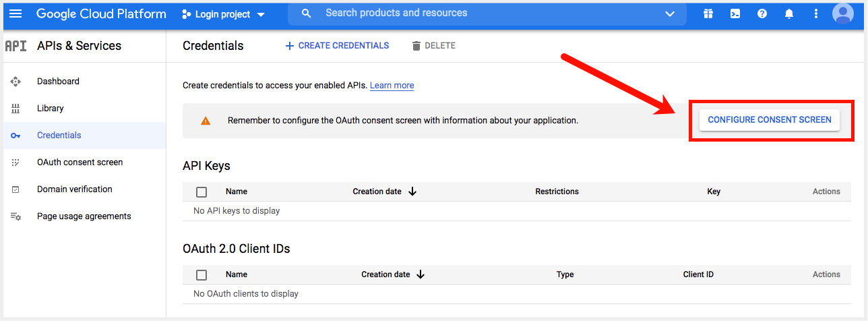Open the notifications bell
868x321 pixels.
pos(789,13)
